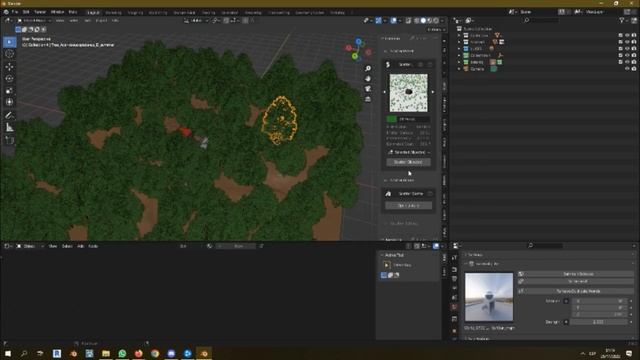640x360 pixels.
Task: Open the Collection properties tab
Action: [454, 319]
